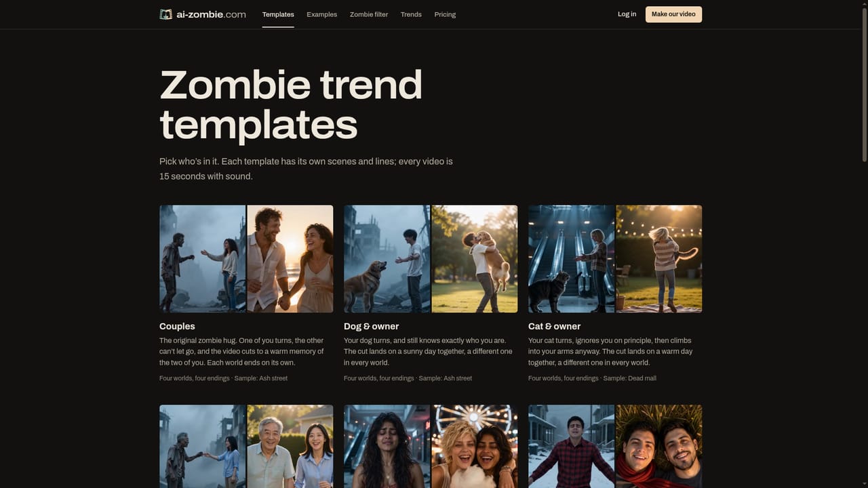This screenshot has width=868, height=488.
Task: Click the Zombie trend templates heading
Action: point(291,104)
